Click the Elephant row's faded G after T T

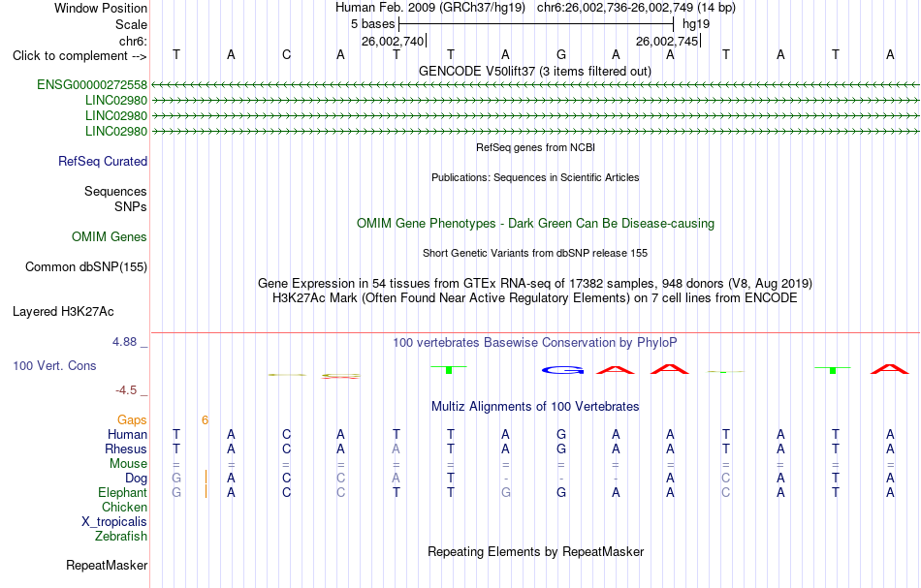tap(506, 493)
